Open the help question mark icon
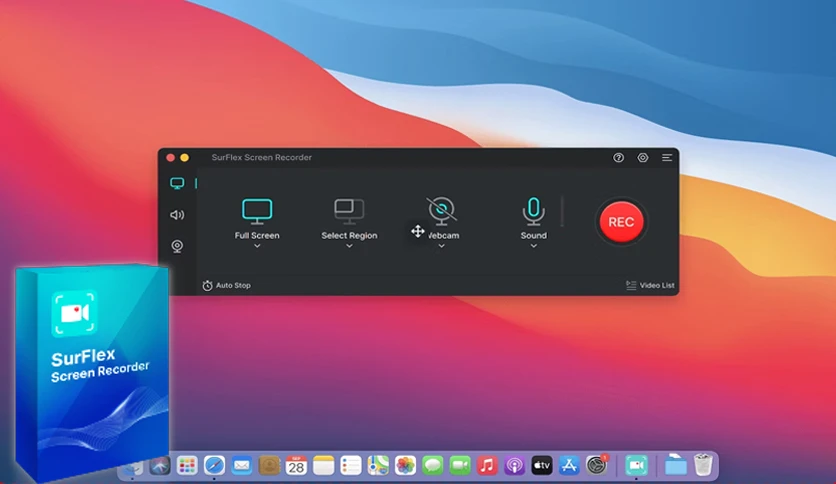Viewport: 836px width, 484px height. tap(618, 157)
